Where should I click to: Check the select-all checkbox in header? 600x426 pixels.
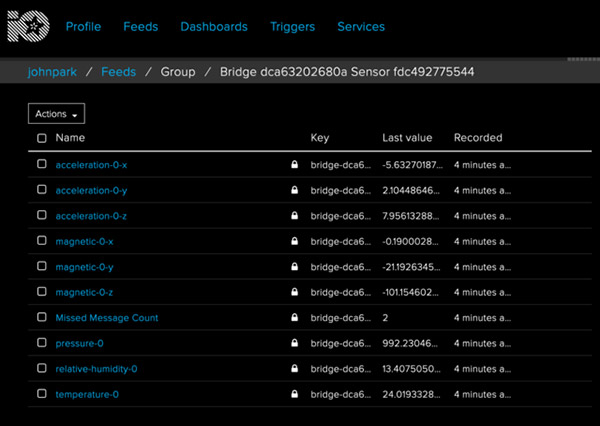[41, 138]
